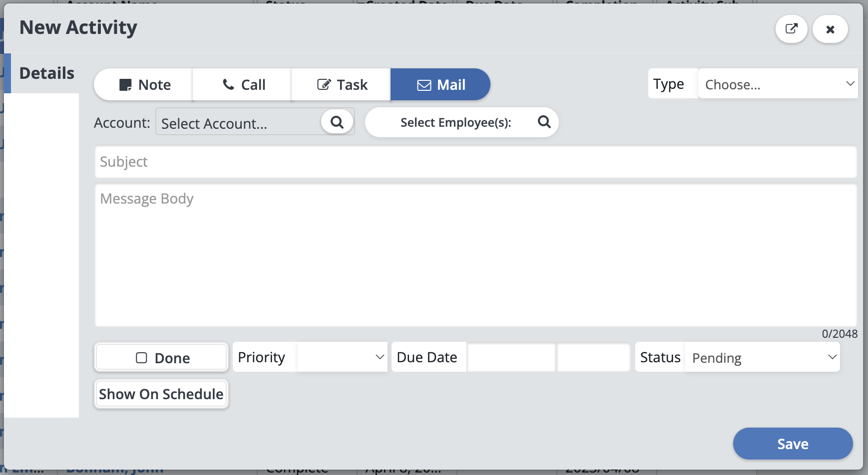Screen dimensions: 868x475
Task: Click into the Subject field
Action: 475,162
